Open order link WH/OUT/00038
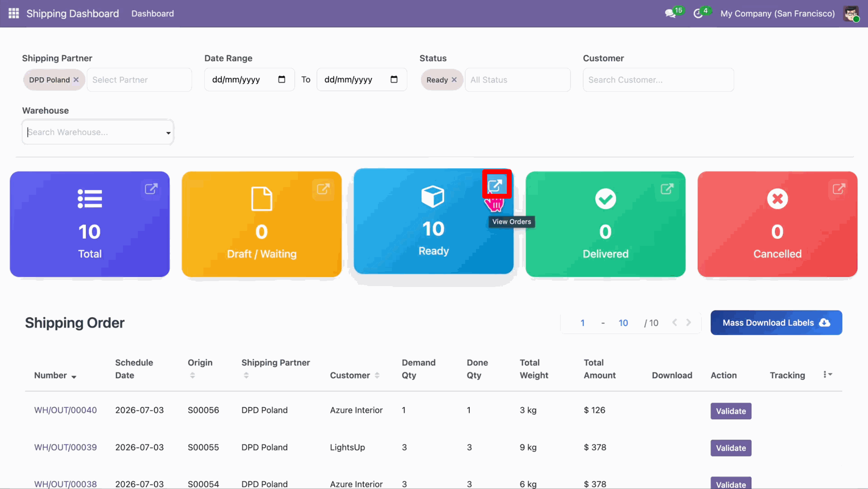868x489 pixels. (66, 484)
